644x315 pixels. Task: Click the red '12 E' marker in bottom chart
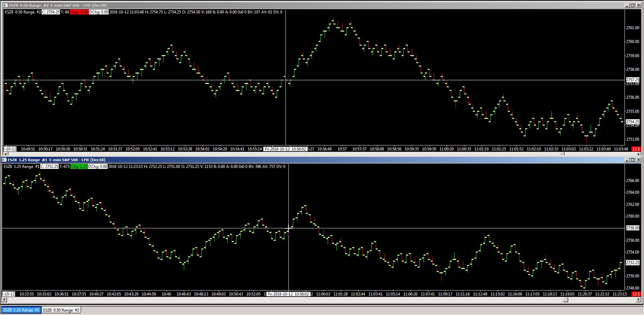coord(636,294)
